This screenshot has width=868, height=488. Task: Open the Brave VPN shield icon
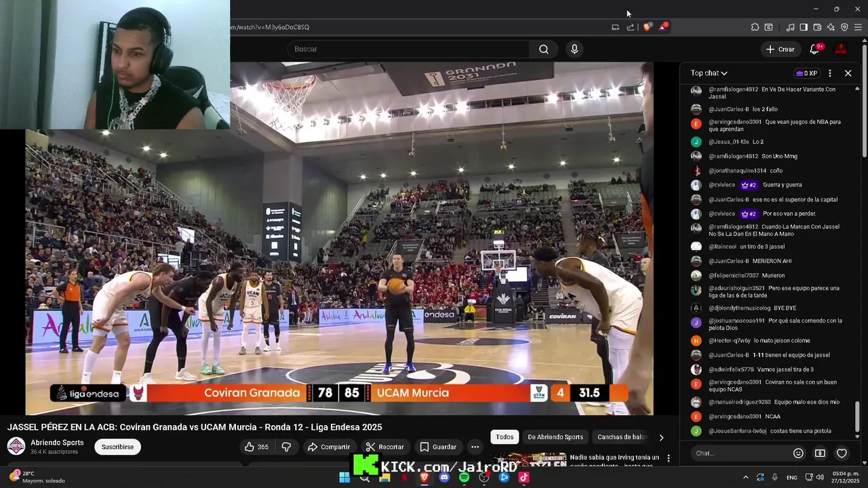[x=844, y=27]
